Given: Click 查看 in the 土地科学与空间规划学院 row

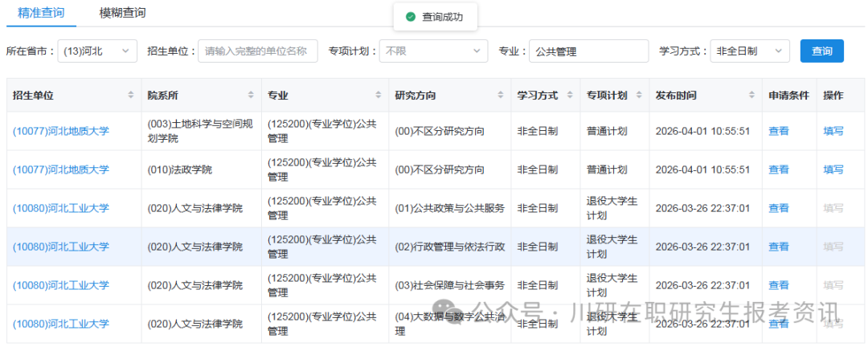Looking at the screenshot, I should tap(778, 131).
